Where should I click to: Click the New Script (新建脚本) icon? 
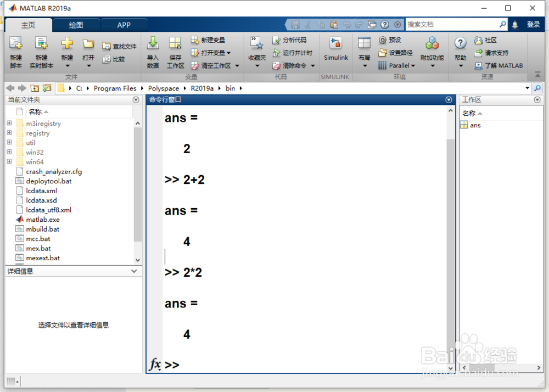16,43
